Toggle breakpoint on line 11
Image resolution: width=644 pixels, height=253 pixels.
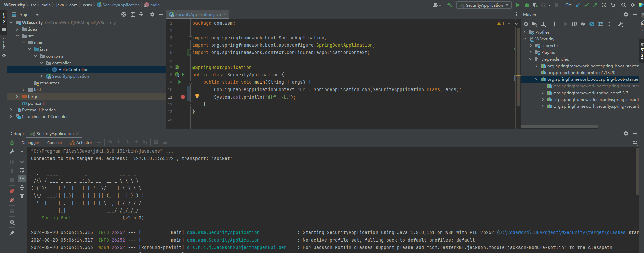tap(183, 97)
